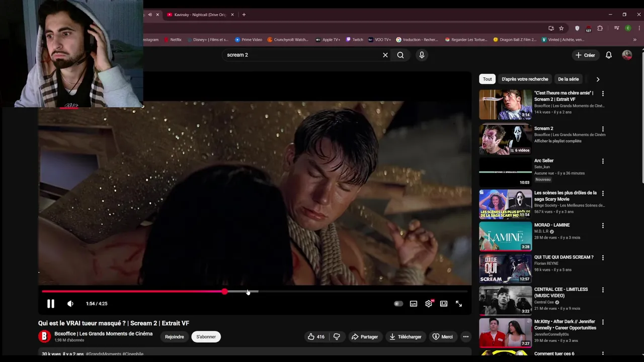Viewport: 644px width, 362px height.
Task: Open the Apple TV+ bookmark
Action: pyautogui.click(x=328, y=40)
